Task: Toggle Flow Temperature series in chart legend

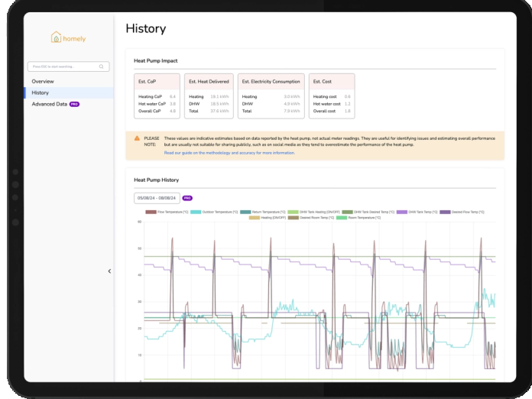Action: pyautogui.click(x=162, y=212)
